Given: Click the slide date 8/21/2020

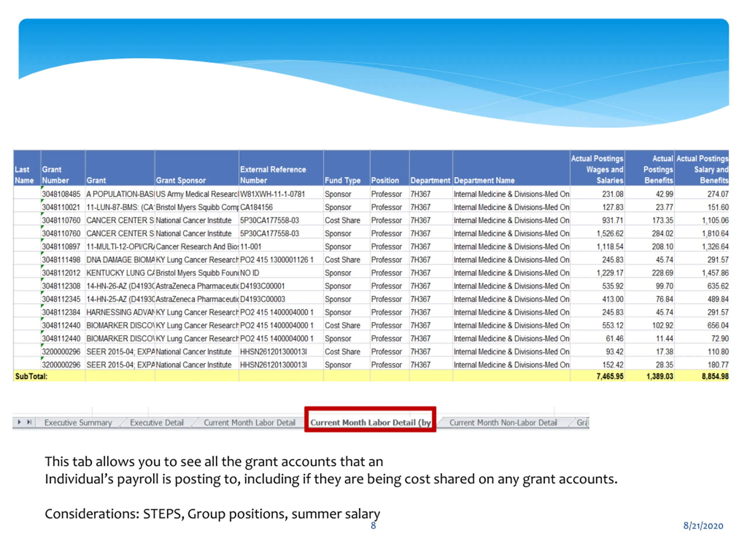Looking at the screenshot, I should click(x=703, y=526).
